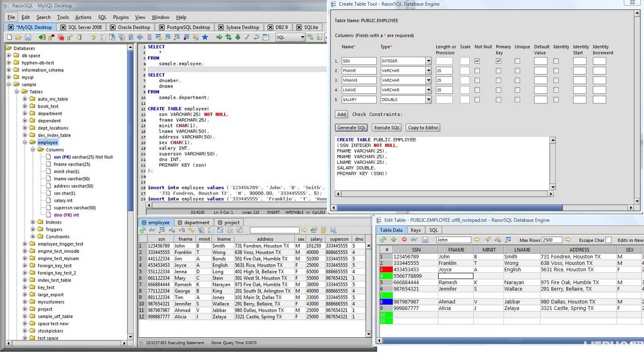Click the database tree vertical scrollbar thumb
Viewport: 644px width, 355px height.
(x=130, y=131)
